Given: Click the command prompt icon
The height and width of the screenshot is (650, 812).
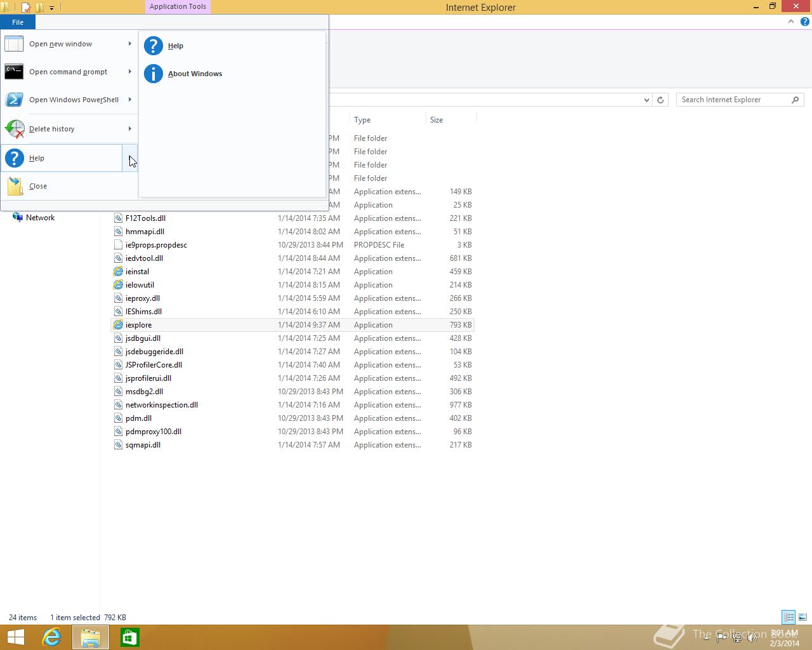Looking at the screenshot, I should click(x=14, y=72).
